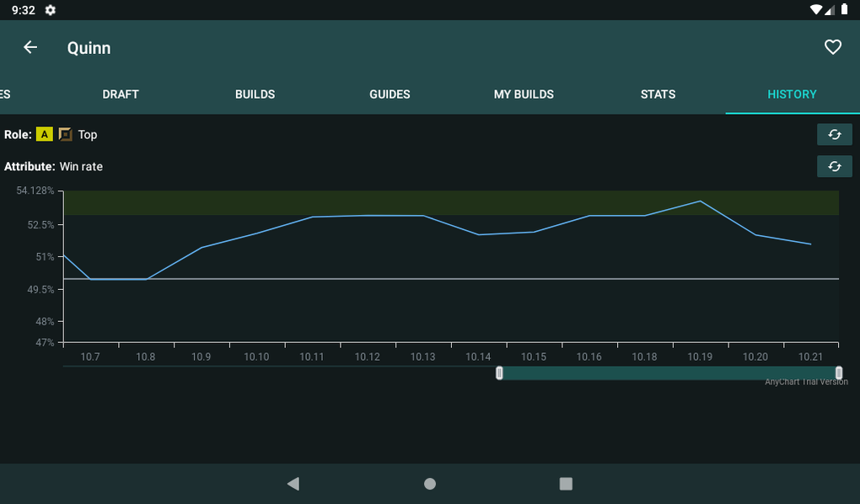The width and height of the screenshot is (860, 504).
Task: Tap the Attribute refresh icon
Action: pyautogui.click(x=834, y=166)
